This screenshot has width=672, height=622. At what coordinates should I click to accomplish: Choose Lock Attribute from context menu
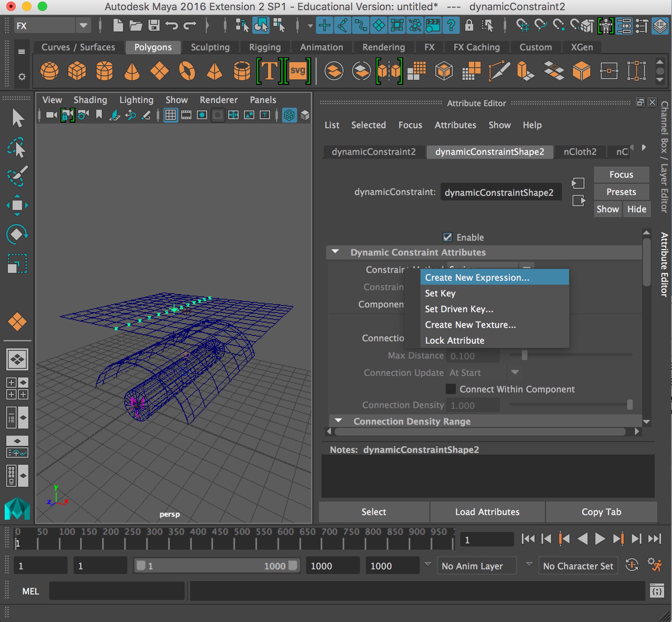click(x=494, y=340)
